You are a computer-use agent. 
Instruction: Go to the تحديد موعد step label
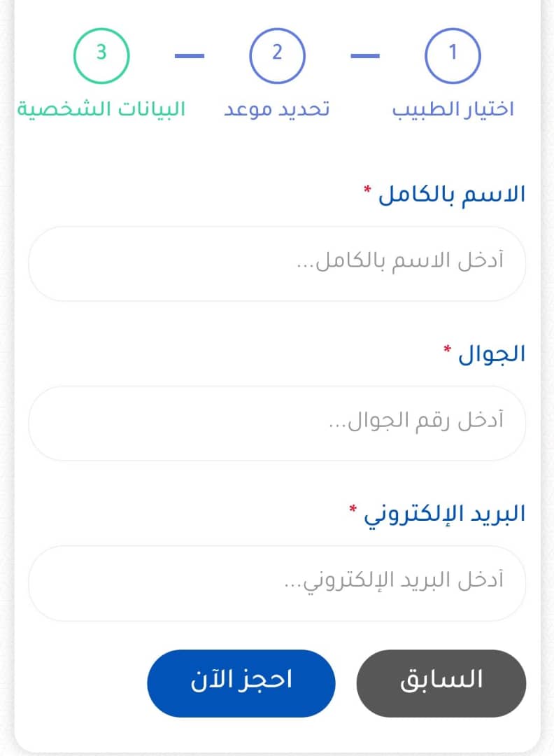pyautogui.click(x=276, y=109)
